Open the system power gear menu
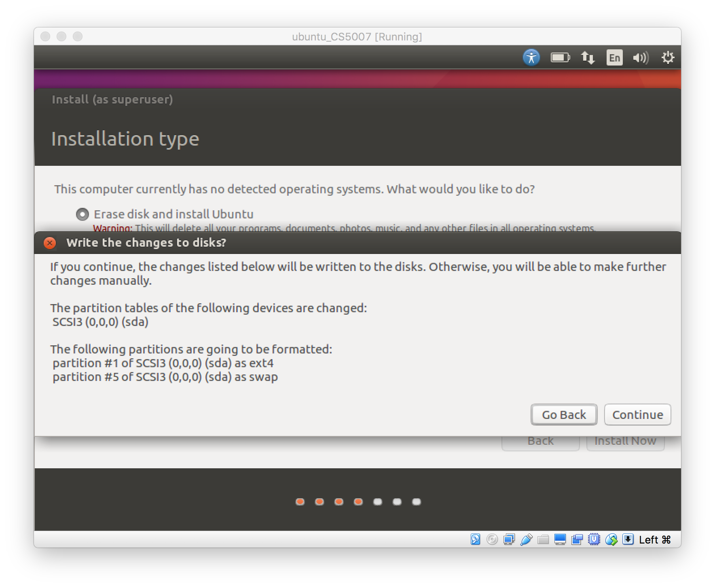 click(x=668, y=57)
